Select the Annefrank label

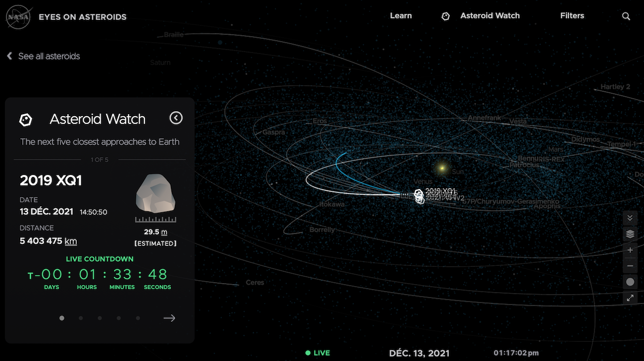click(484, 118)
